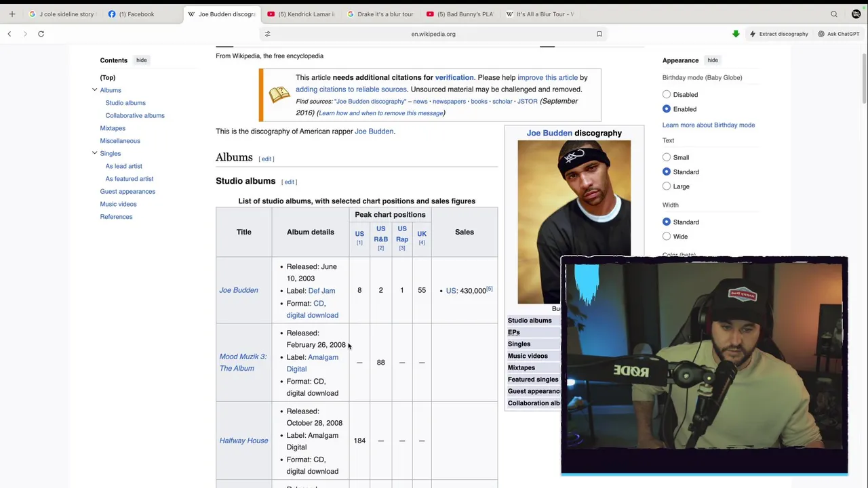Open EPs link in infobox
The image size is (868, 488).
(513, 332)
